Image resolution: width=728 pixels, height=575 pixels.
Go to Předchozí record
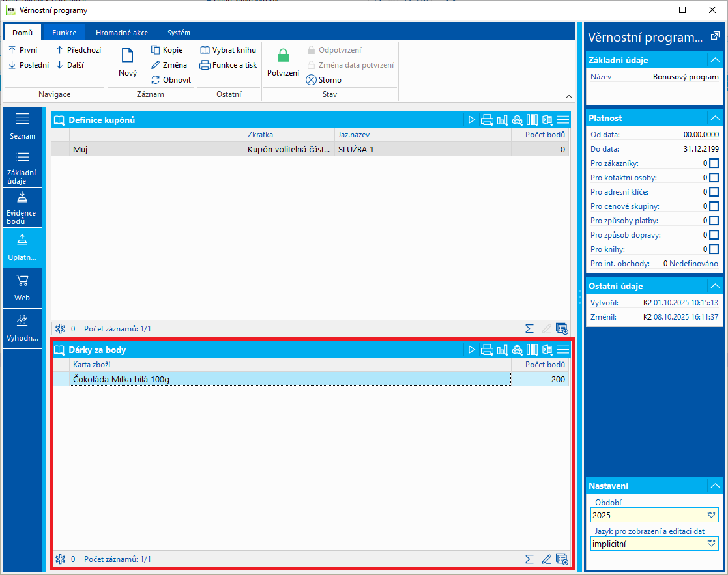pyautogui.click(x=78, y=50)
